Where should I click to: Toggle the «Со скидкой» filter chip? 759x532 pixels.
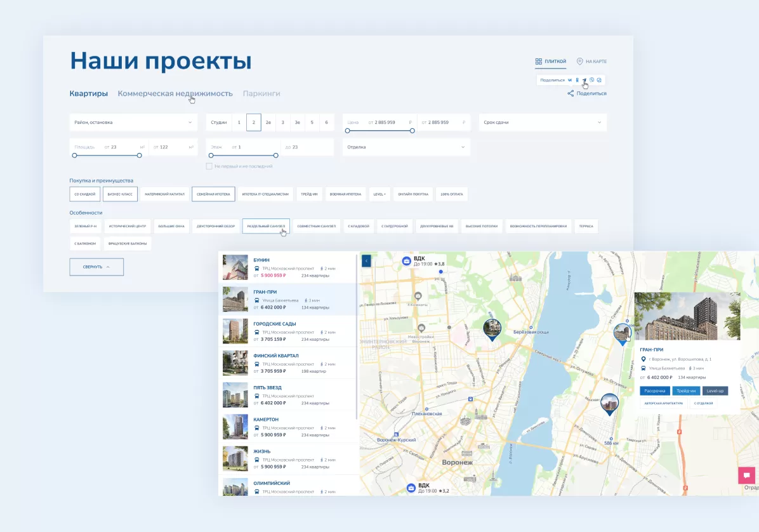pyautogui.click(x=84, y=194)
